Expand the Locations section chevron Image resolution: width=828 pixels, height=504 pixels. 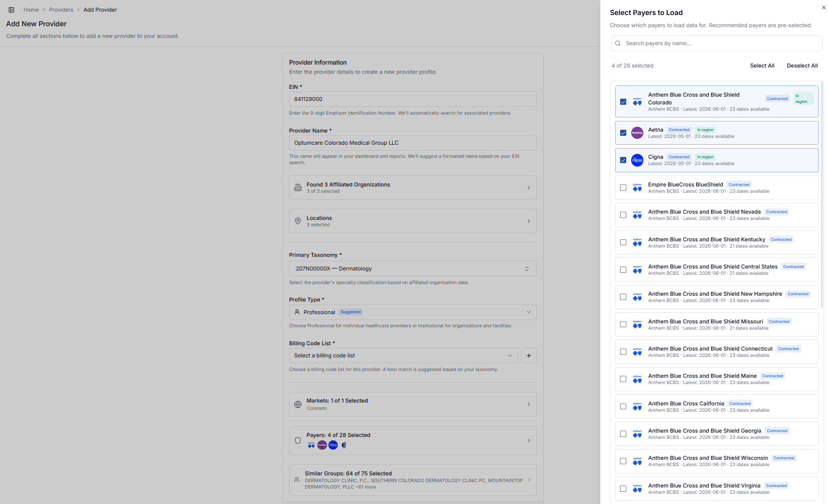click(x=529, y=221)
